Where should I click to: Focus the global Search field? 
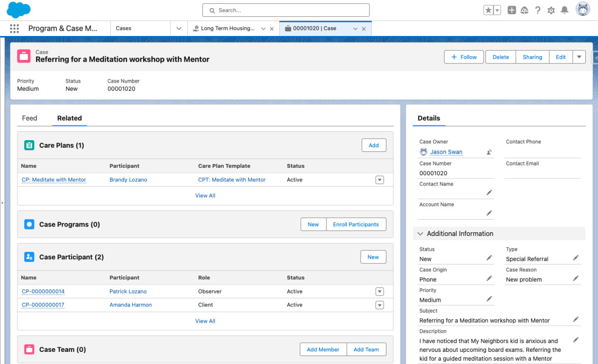click(286, 10)
